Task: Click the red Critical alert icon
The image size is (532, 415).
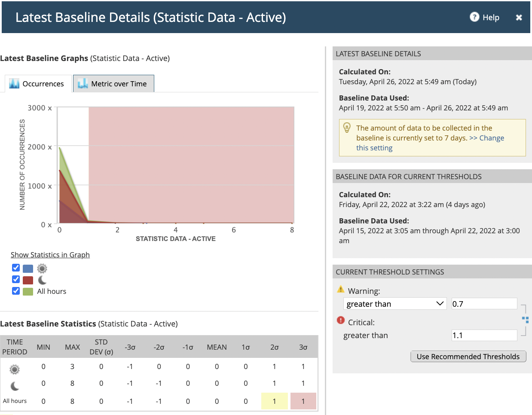Action: pyautogui.click(x=341, y=320)
